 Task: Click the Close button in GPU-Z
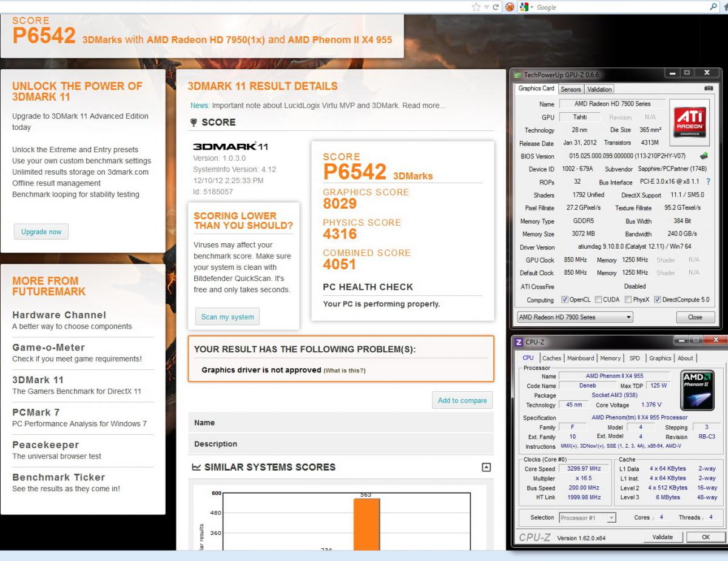pyautogui.click(x=695, y=317)
